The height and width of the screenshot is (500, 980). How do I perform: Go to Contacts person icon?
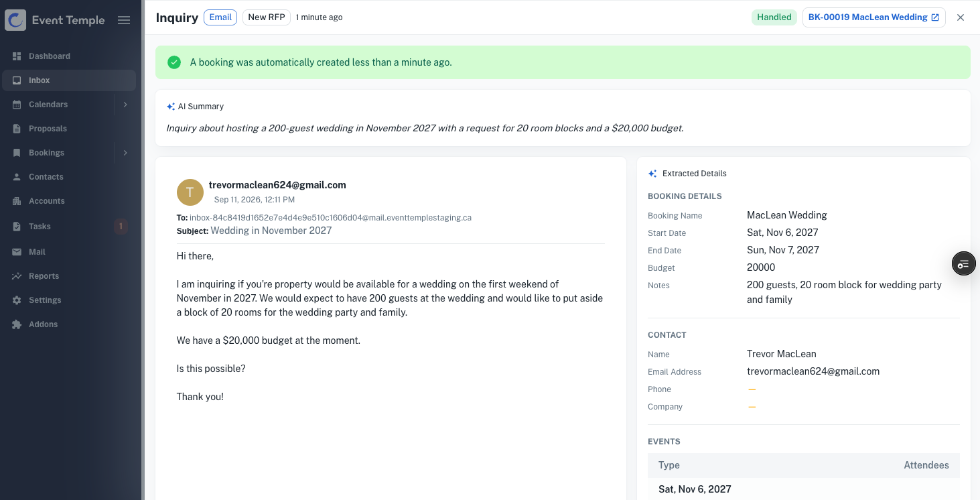17,177
